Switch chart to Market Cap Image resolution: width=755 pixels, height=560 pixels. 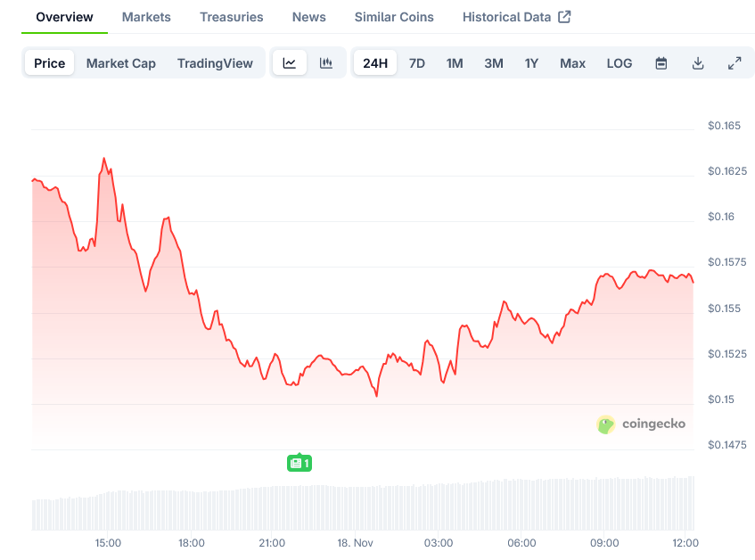[x=121, y=63]
